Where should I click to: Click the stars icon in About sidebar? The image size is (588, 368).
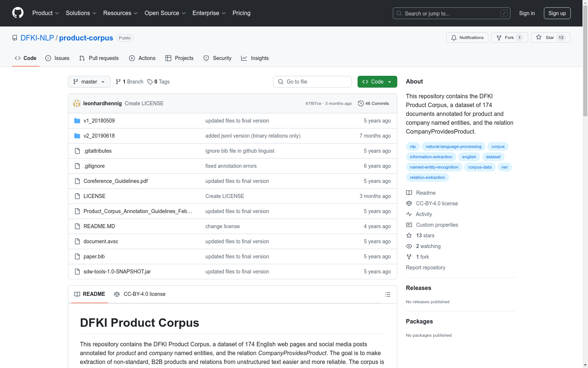point(409,236)
